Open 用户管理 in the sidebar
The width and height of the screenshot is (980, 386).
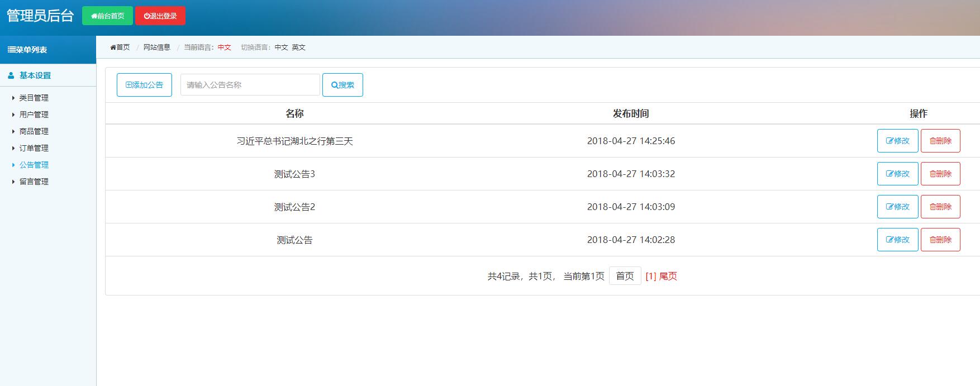pyautogui.click(x=34, y=115)
